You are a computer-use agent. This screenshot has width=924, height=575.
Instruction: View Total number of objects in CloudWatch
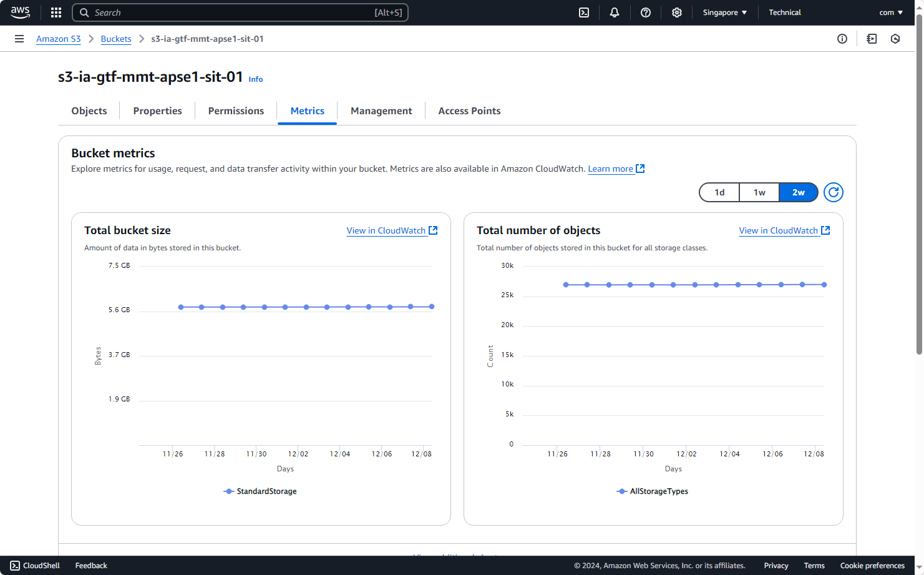(779, 230)
